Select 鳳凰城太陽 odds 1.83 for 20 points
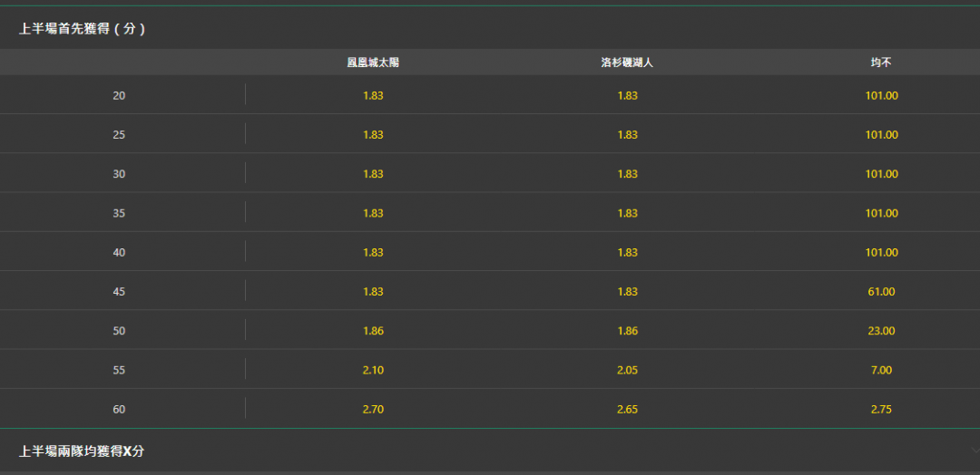The width and height of the screenshot is (980, 475). click(x=373, y=95)
